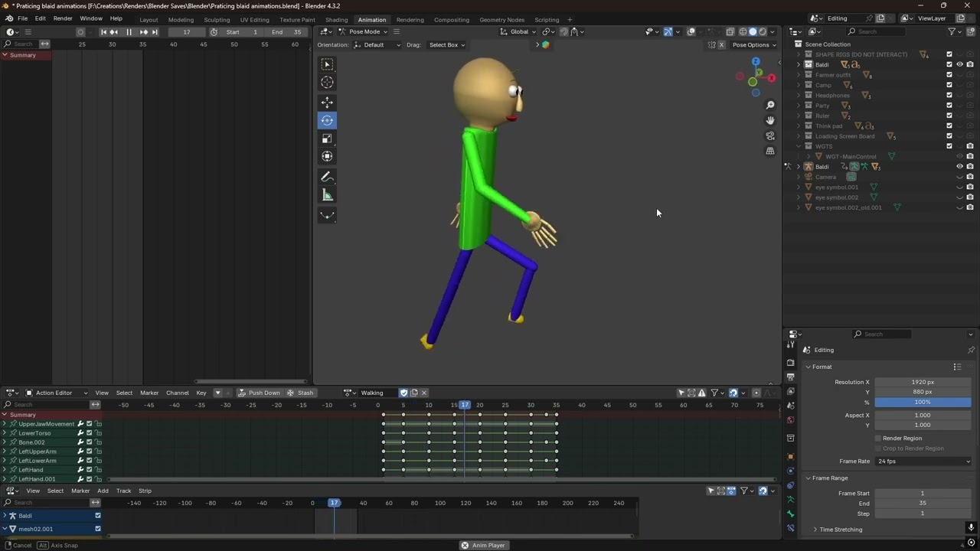The image size is (980, 551).
Task: Open the Frame Rate 24 fps dropdown
Action: [x=923, y=461]
